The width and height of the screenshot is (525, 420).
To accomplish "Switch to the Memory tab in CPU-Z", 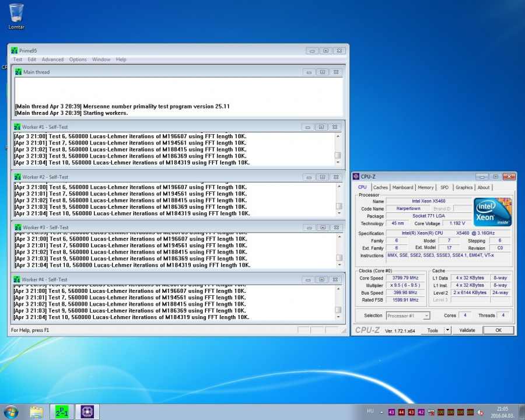I will [x=426, y=188].
